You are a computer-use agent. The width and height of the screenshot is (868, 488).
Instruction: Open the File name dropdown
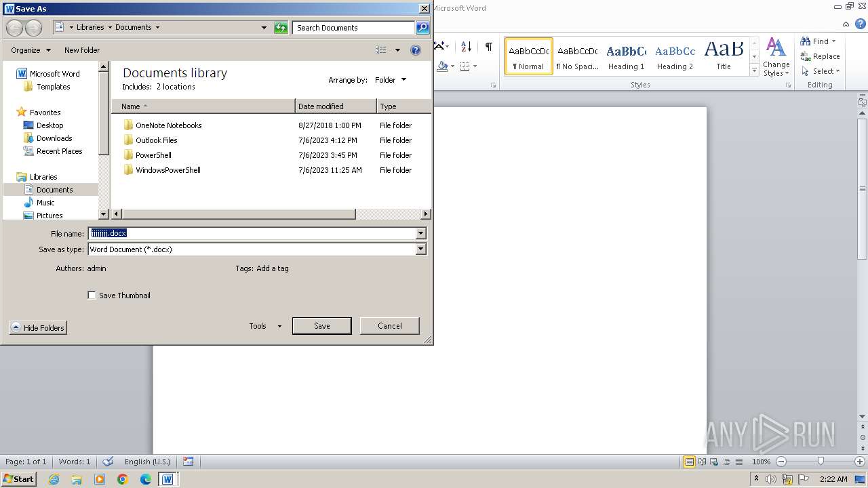pos(420,233)
